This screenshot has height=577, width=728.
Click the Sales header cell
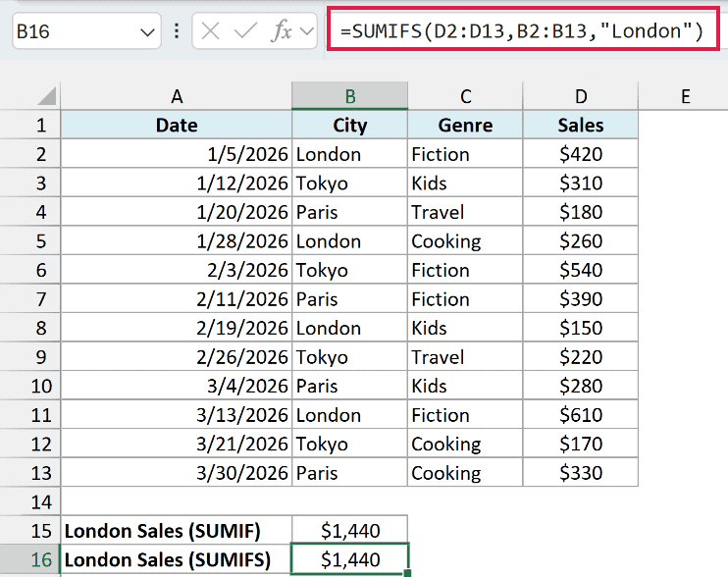[581, 125]
